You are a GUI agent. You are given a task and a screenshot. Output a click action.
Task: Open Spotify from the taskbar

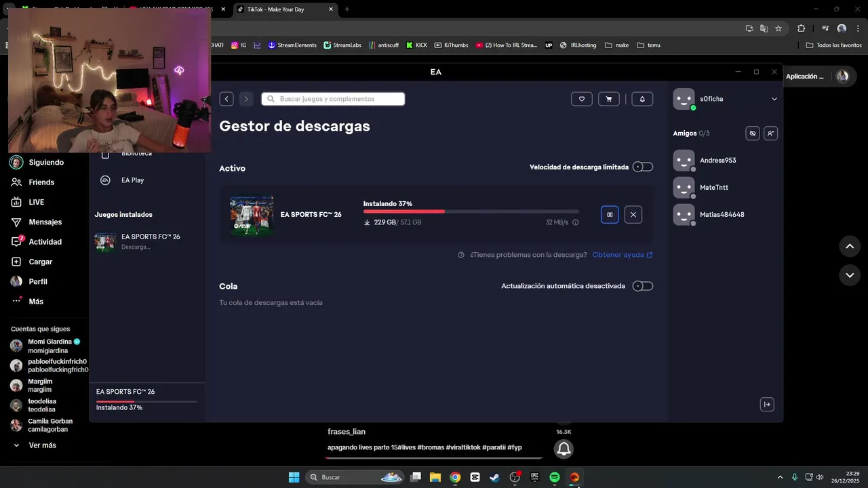[554, 477]
